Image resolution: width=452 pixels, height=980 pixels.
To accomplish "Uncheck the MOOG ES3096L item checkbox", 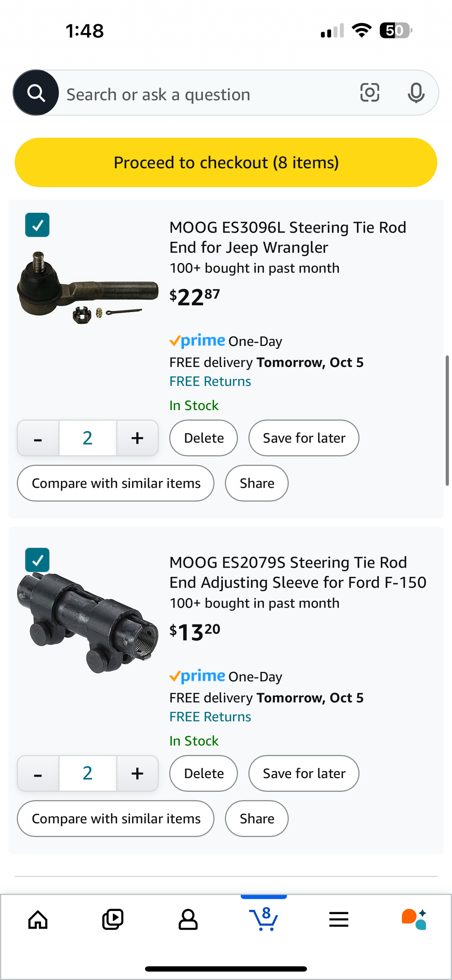I will [x=37, y=225].
